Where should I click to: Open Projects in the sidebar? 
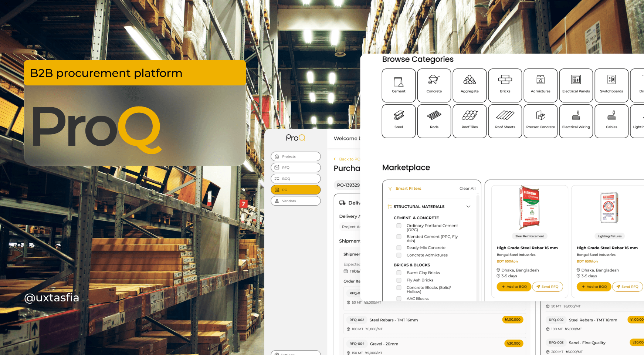(x=296, y=156)
